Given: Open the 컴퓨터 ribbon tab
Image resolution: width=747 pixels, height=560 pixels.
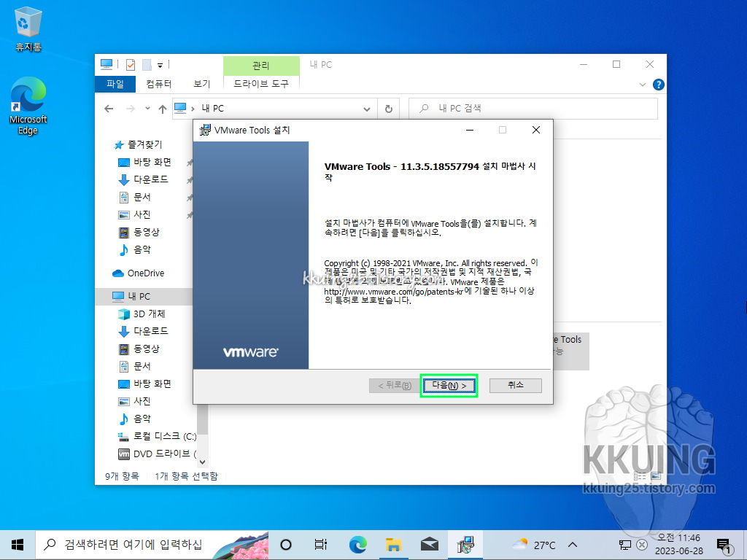Looking at the screenshot, I should coord(158,84).
